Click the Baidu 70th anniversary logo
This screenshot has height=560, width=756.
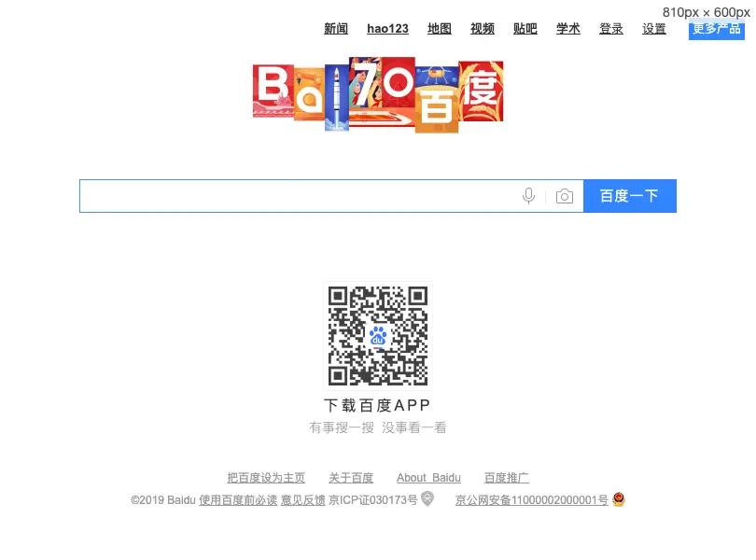click(x=378, y=94)
